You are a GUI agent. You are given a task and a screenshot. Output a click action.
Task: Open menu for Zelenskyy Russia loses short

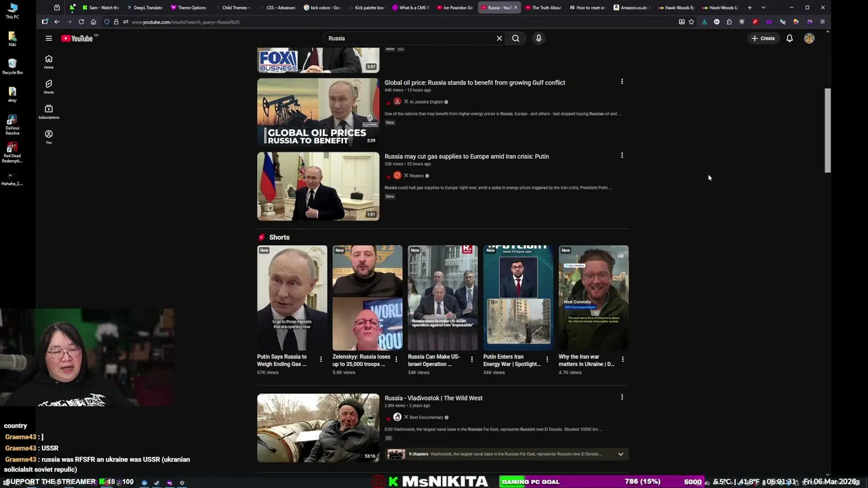click(396, 359)
